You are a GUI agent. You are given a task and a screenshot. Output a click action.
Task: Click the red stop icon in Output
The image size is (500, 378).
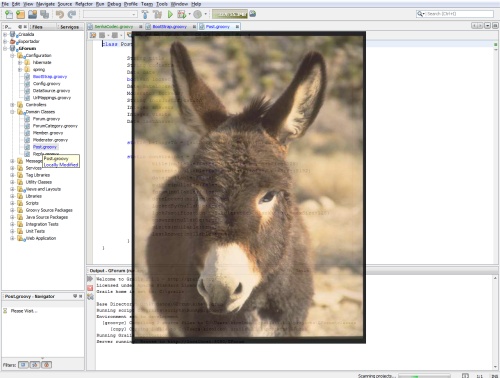pyautogui.click(x=90, y=288)
